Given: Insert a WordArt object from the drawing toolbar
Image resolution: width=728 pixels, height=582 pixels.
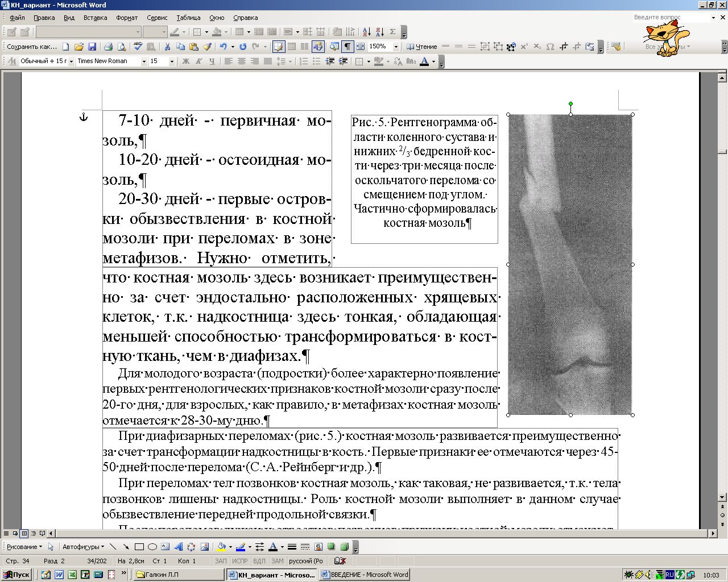Looking at the screenshot, I should coord(178,547).
